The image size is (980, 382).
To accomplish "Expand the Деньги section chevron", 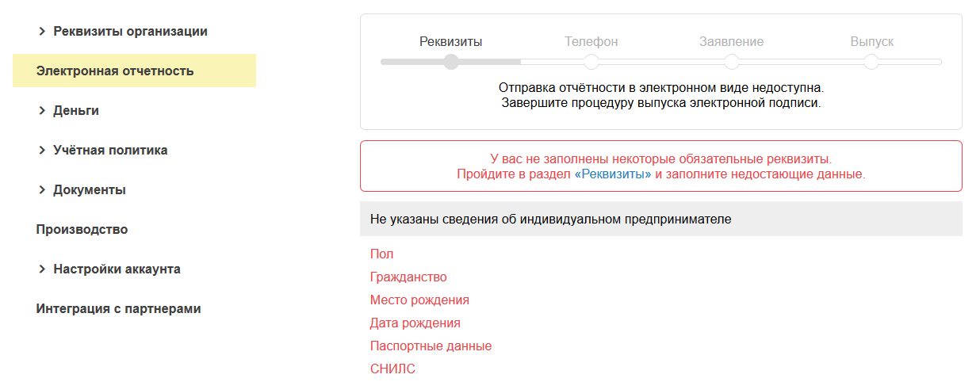I will pyautogui.click(x=42, y=111).
